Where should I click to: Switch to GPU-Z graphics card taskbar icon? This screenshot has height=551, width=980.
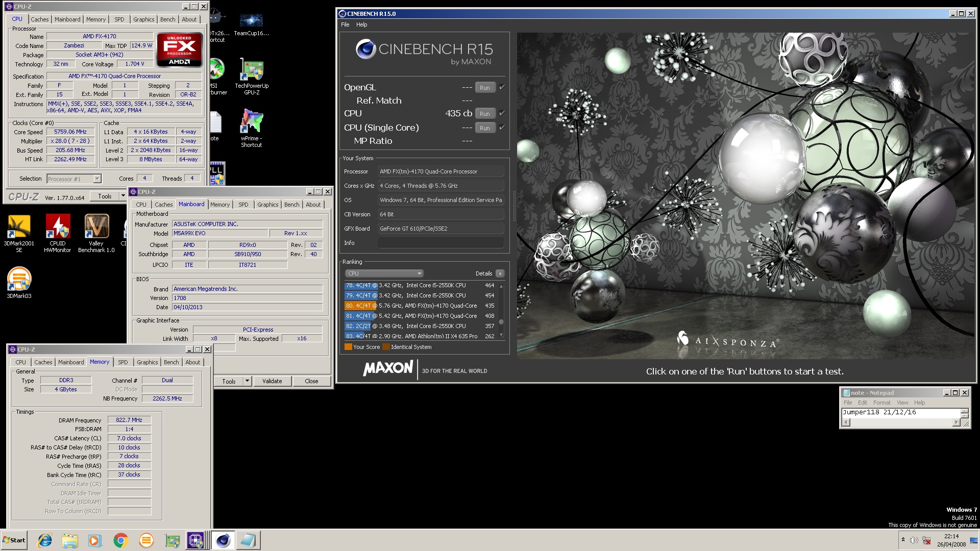tap(172, 540)
